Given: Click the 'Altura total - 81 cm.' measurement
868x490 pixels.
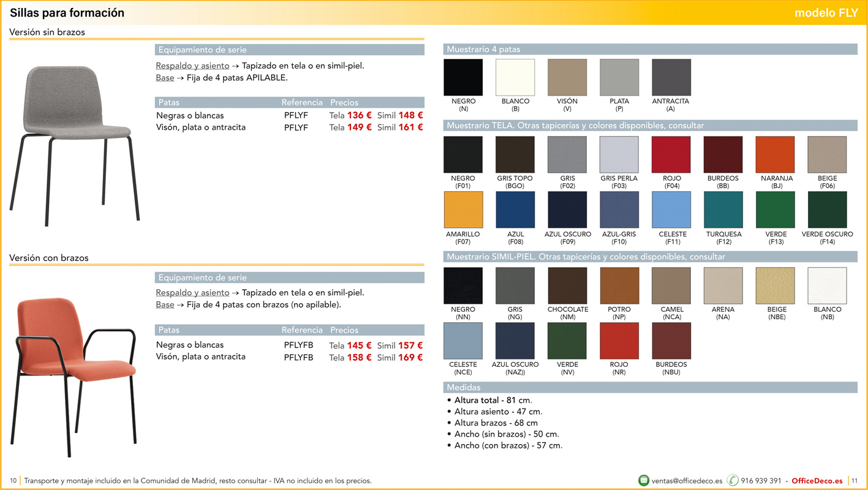Looking at the screenshot, I should click(x=493, y=400).
